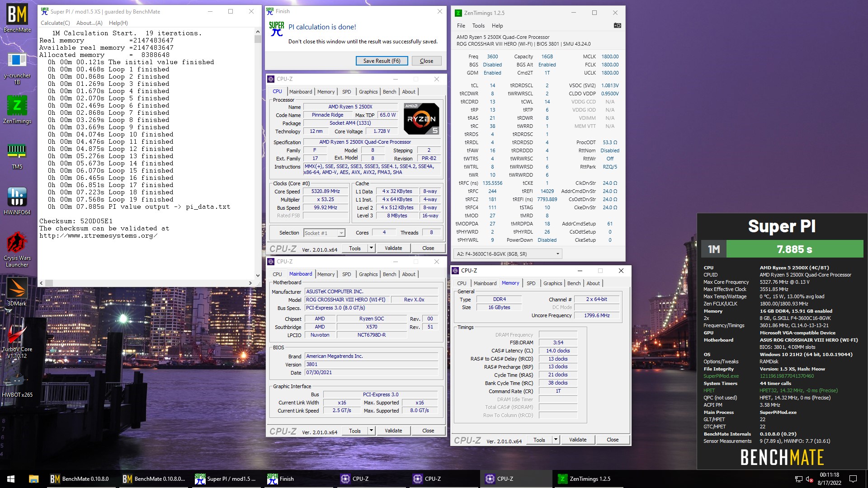868x488 pixels.
Task: Open the notification center icon
Action: coord(853,479)
